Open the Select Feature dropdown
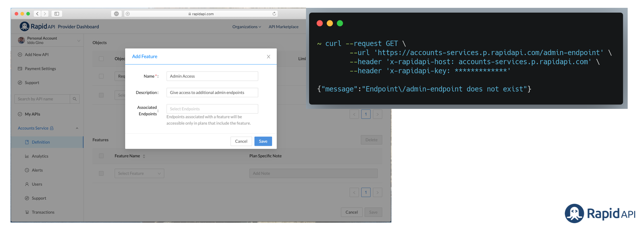Viewport: 644px width, 232px height. 139,173
